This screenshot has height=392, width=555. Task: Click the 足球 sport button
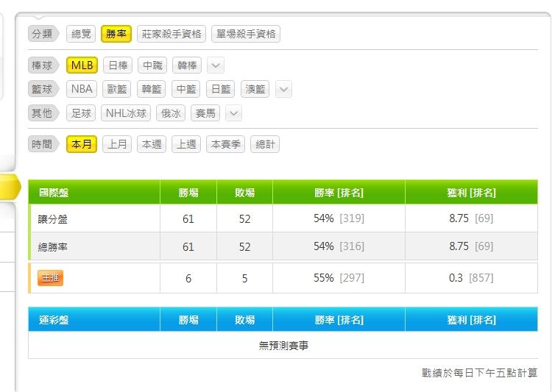81,113
